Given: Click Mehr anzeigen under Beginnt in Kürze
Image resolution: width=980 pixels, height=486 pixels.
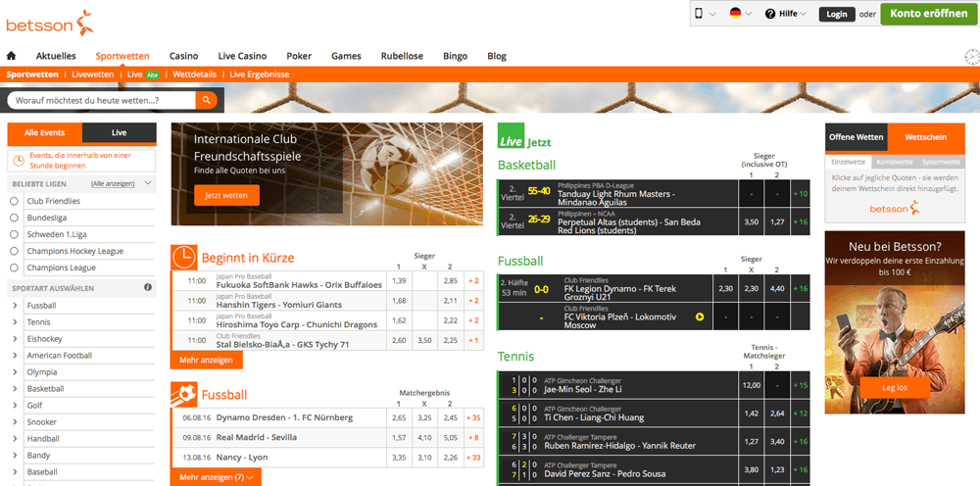Looking at the screenshot, I should tap(206, 360).
